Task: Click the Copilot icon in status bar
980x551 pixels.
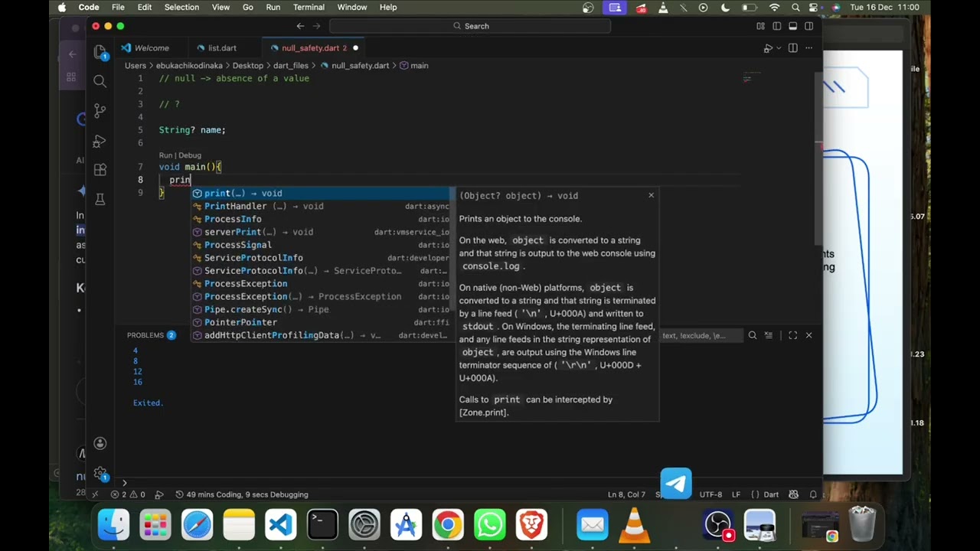Action: pos(793,494)
